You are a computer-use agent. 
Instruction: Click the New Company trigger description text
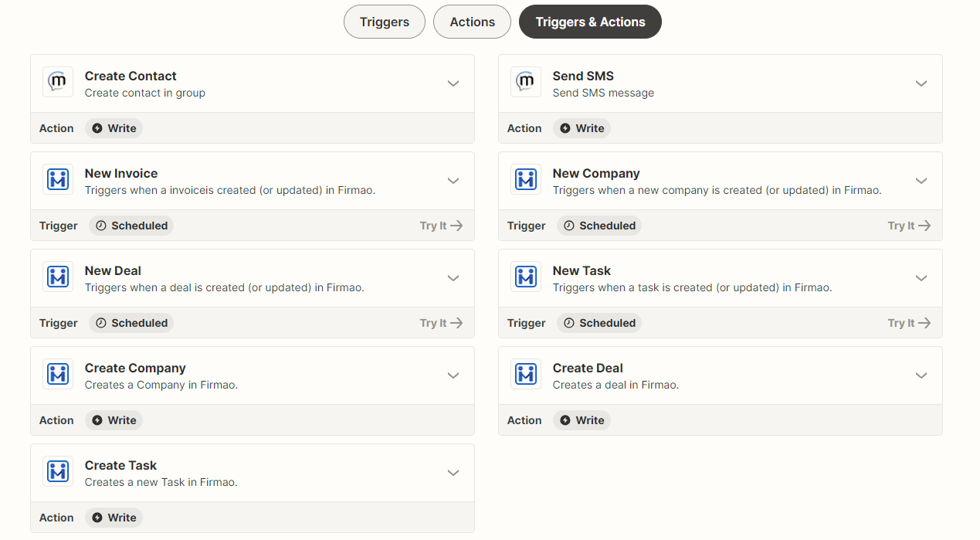(x=717, y=190)
